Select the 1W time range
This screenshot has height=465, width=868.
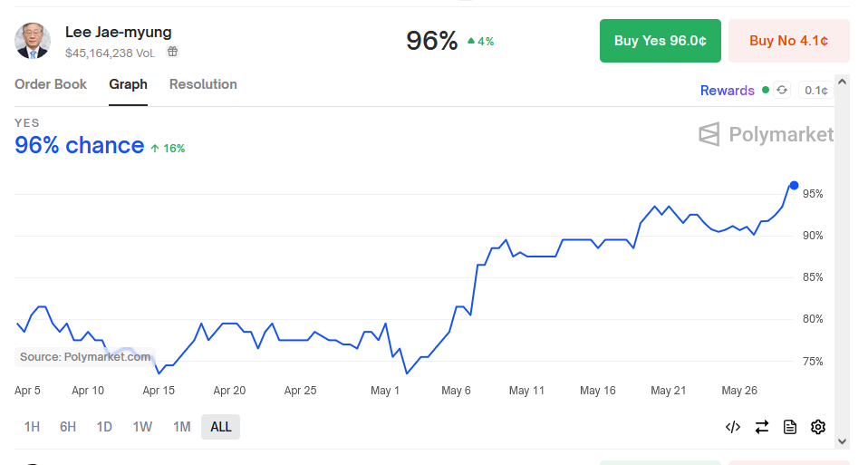(142, 427)
